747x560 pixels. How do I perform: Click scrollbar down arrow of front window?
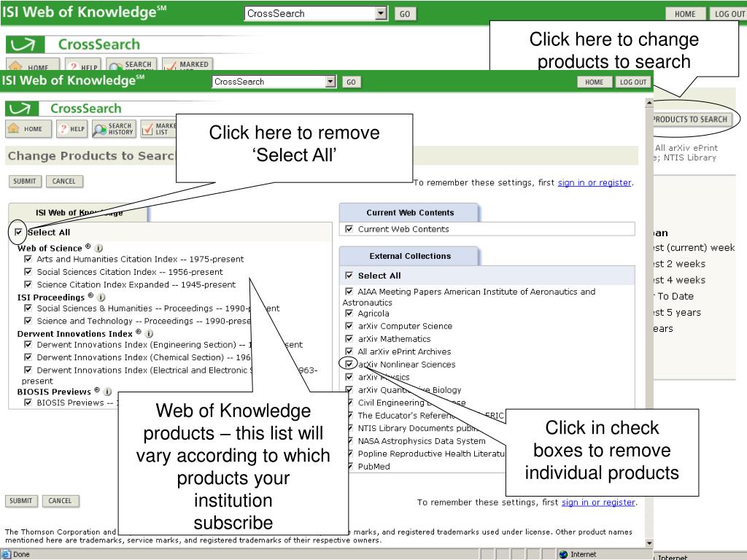point(649,542)
